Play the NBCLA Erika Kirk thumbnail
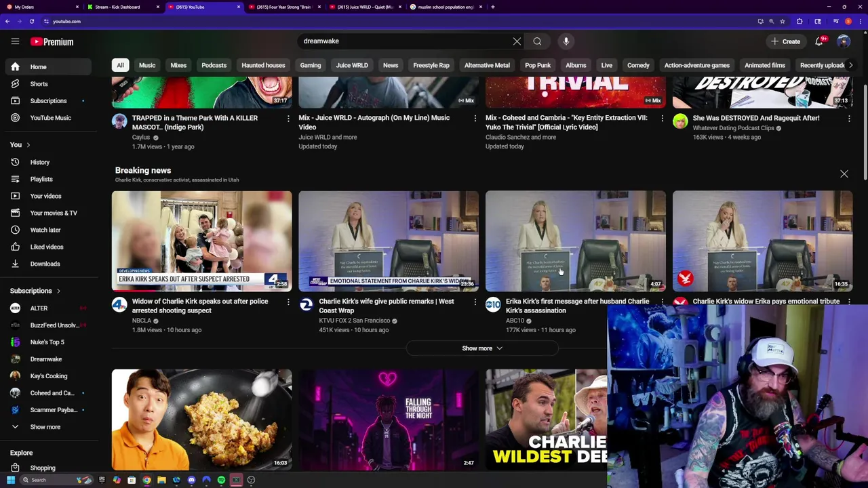 tap(202, 241)
